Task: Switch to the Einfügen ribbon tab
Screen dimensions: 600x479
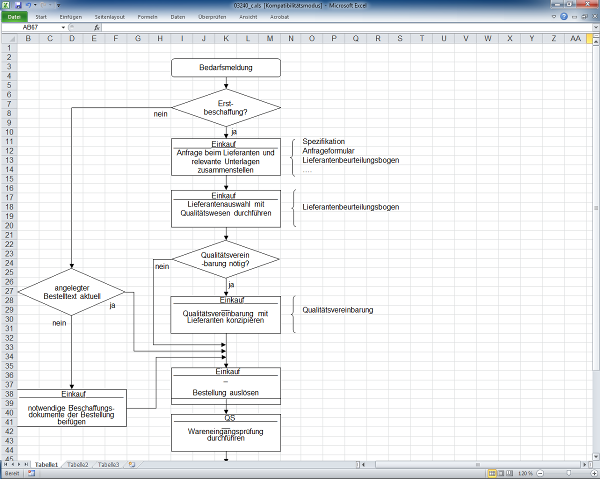Action: tap(71, 17)
